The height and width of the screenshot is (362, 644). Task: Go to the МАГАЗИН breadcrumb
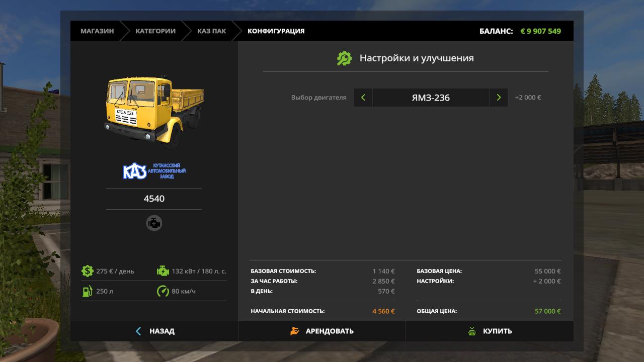[x=97, y=31]
